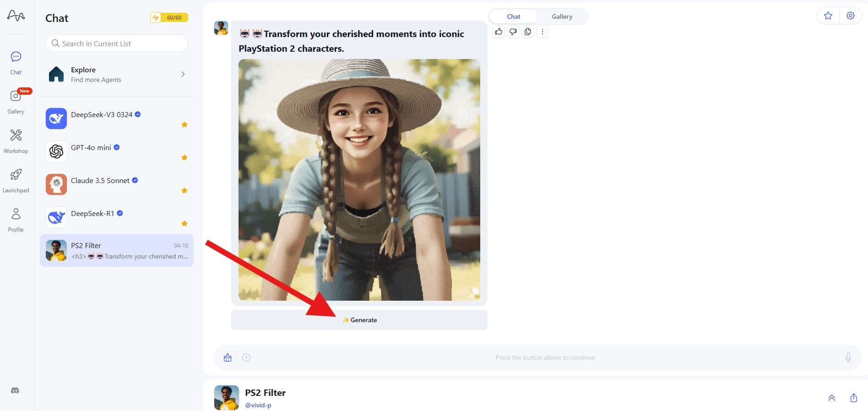Screen dimensions: 868x411
Task: Open chat settings gear
Action: 851,16
